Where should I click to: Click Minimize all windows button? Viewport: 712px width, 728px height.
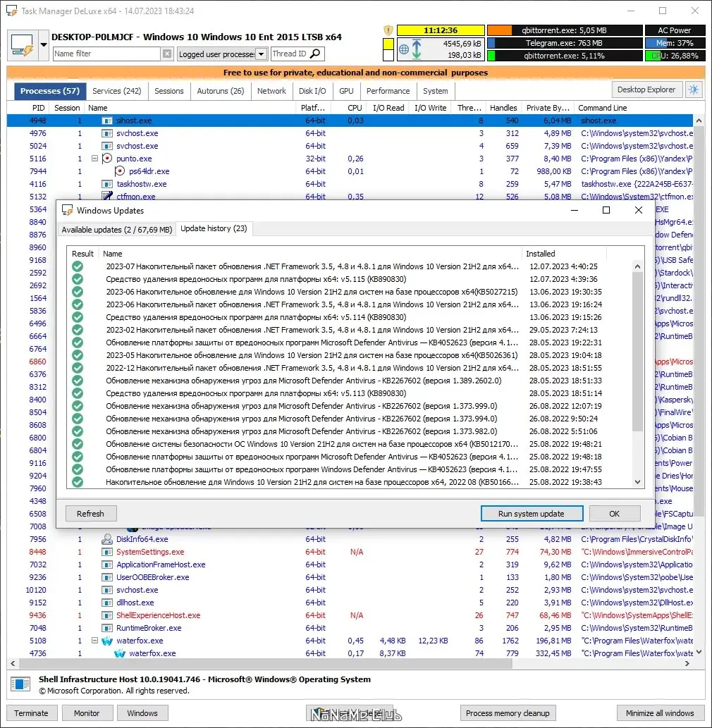coord(660,713)
